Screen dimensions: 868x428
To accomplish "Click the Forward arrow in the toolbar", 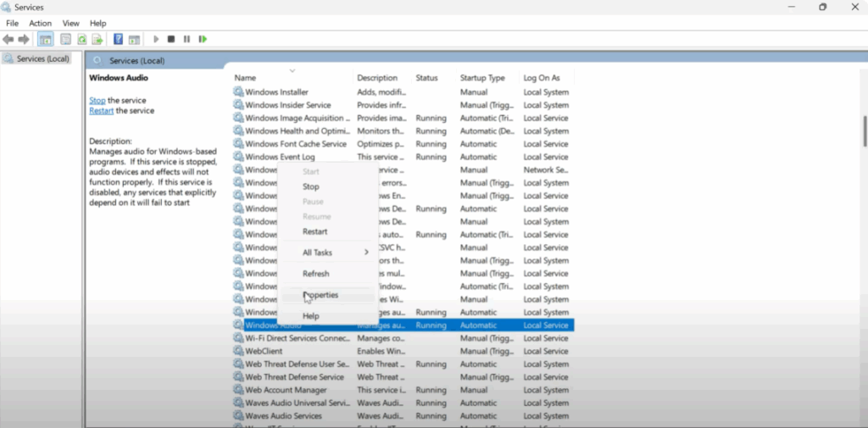I will (24, 39).
